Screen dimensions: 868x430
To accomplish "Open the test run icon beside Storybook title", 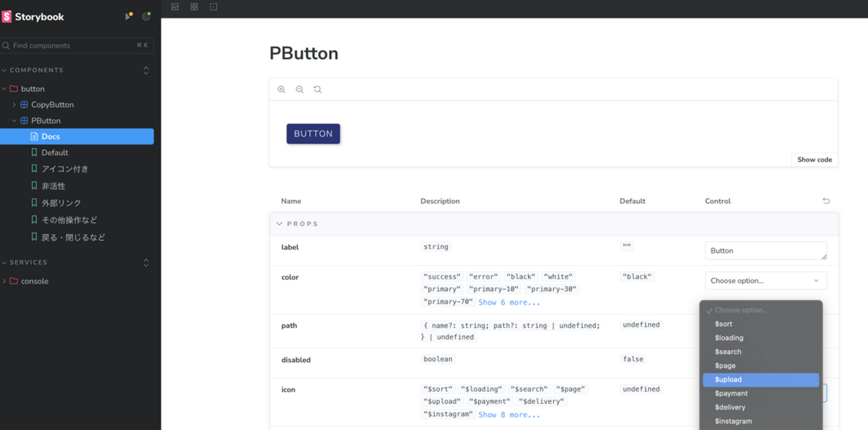I will [x=128, y=17].
